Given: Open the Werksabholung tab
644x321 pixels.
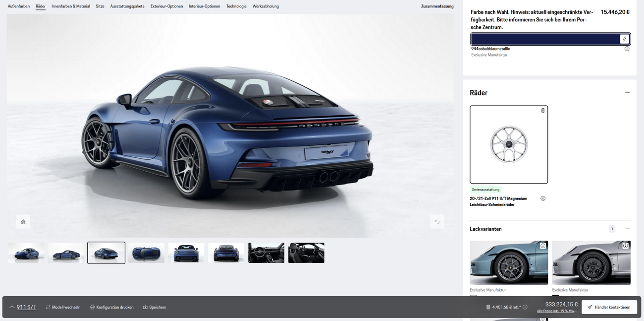Looking at the screenshot, I should coord(266,6).
